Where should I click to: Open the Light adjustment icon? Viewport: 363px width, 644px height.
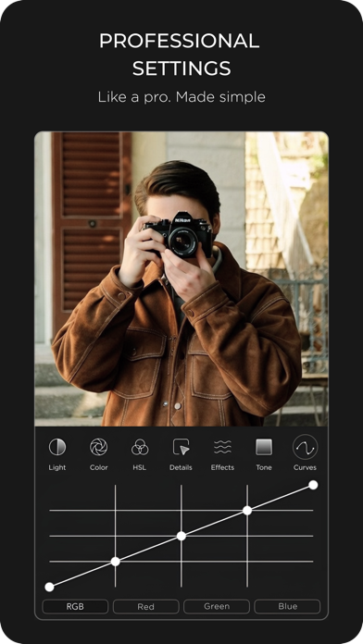click(x=57, y=447)
